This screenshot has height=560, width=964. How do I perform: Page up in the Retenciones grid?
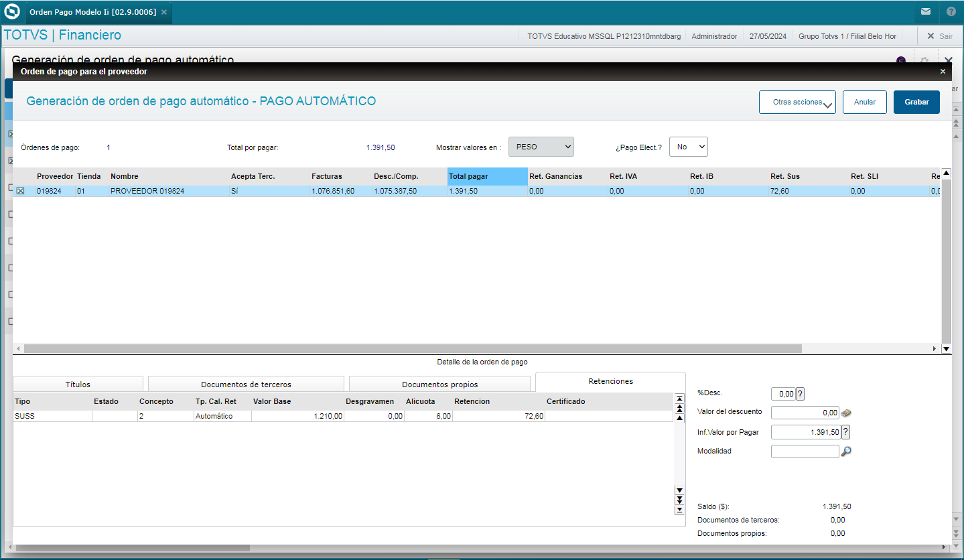tap(679, 407)
